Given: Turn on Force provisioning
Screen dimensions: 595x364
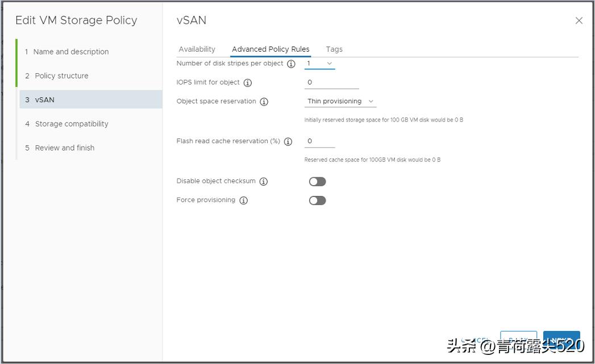Looking at the screenshot, I should click(317, 200).
